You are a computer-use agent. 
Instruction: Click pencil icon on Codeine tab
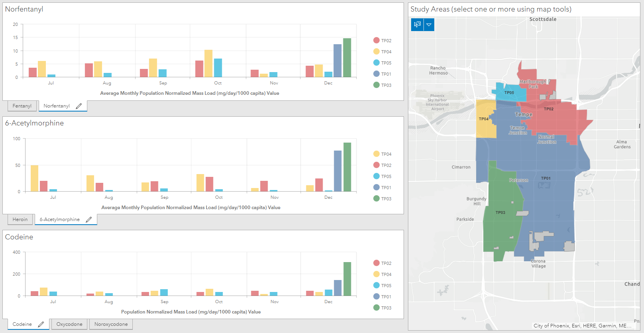(41, 324)
